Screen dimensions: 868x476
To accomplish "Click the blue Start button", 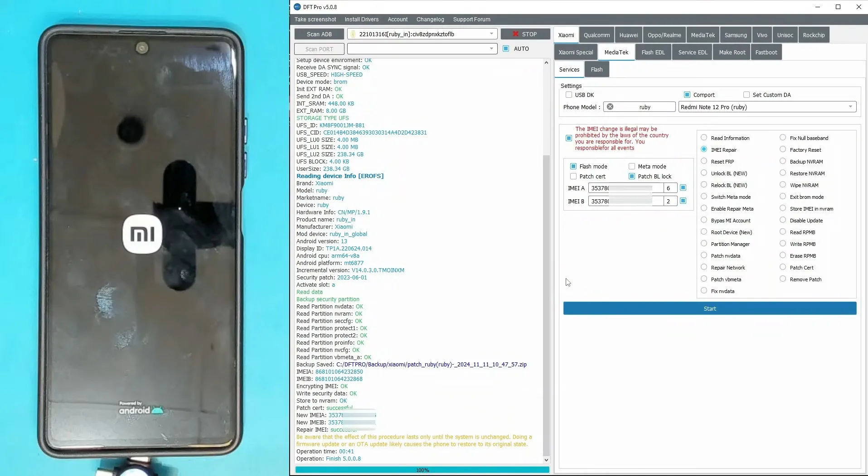I will pos(710,308).
